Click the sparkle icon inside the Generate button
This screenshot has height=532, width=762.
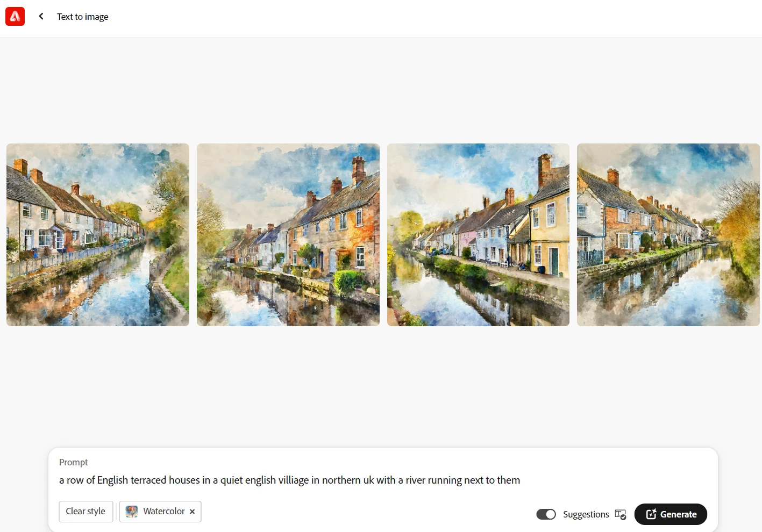pyautogui.click(x=651, y=514)
